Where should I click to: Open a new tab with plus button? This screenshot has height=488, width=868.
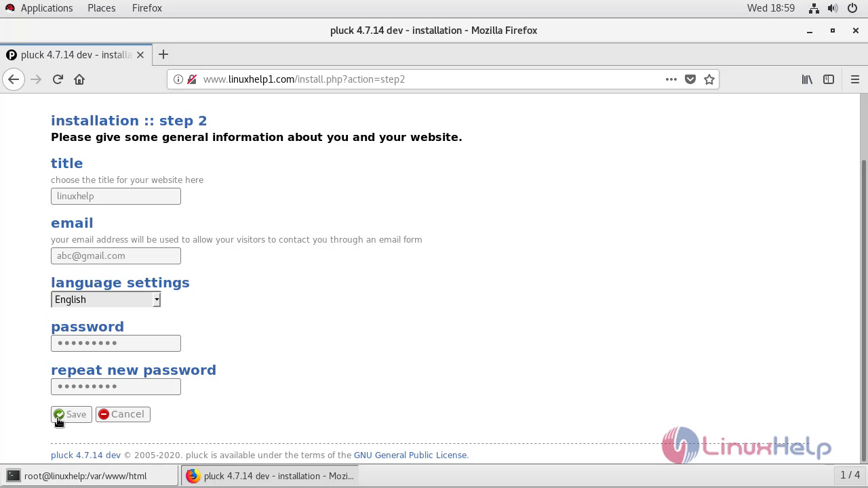point(163,55)
